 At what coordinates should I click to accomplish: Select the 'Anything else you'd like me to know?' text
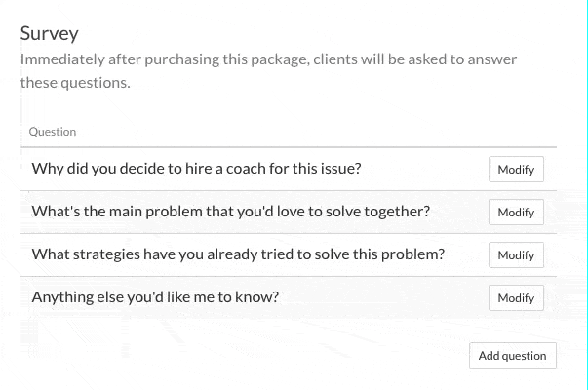pyautogui.click(x=155, y=297)
